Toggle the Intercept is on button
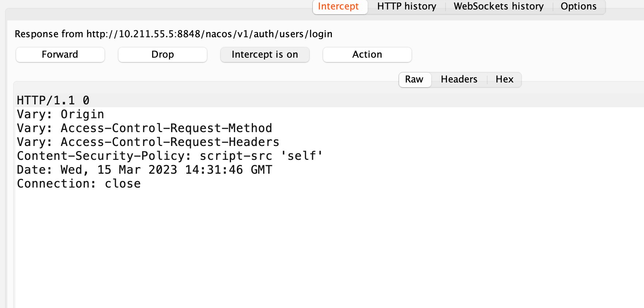644x308 pixels. pos(265,55)
